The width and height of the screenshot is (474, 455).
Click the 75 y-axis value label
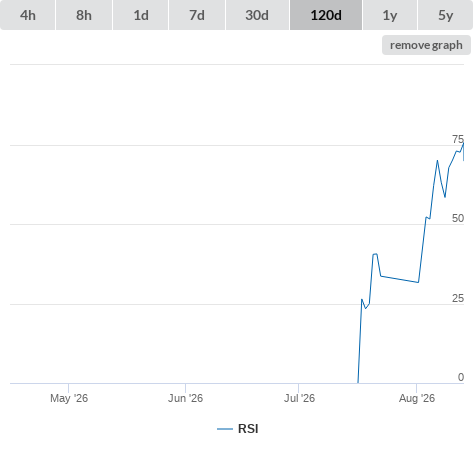(458, 139)
